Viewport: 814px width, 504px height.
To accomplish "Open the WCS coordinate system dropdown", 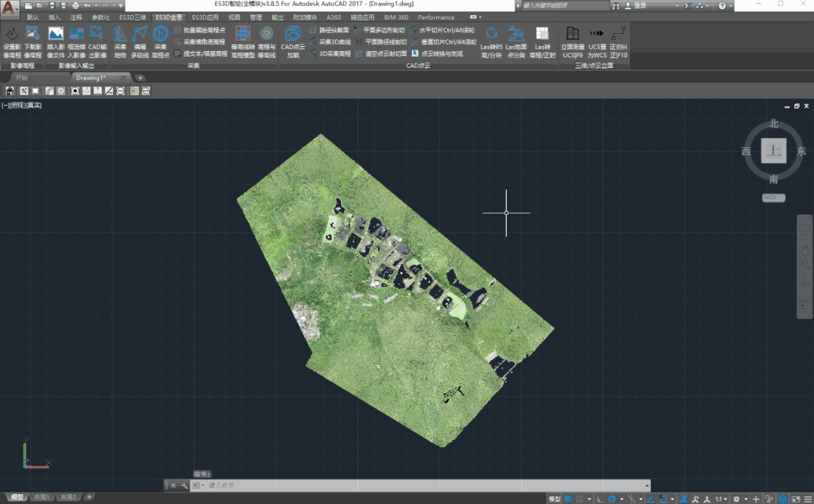I will click(773, 198).
